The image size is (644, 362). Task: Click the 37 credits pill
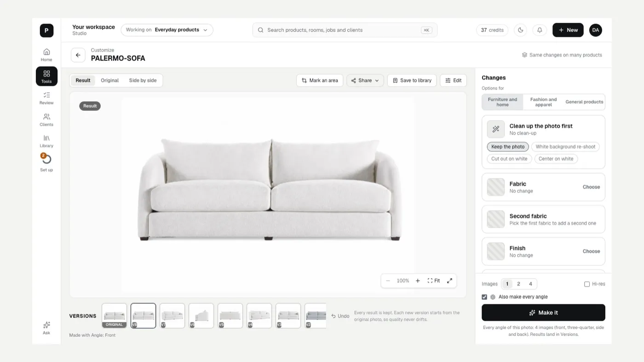pos(492,30)
